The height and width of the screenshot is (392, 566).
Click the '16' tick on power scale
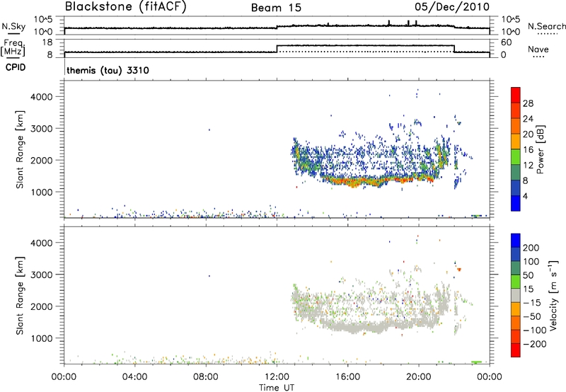(528, 150)
